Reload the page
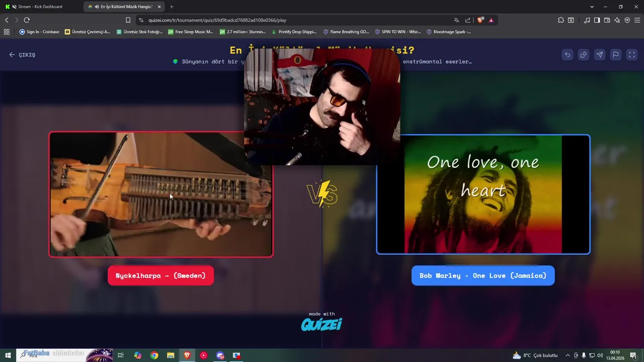Screen dimensions: 644x362 (x=27, y=20)
